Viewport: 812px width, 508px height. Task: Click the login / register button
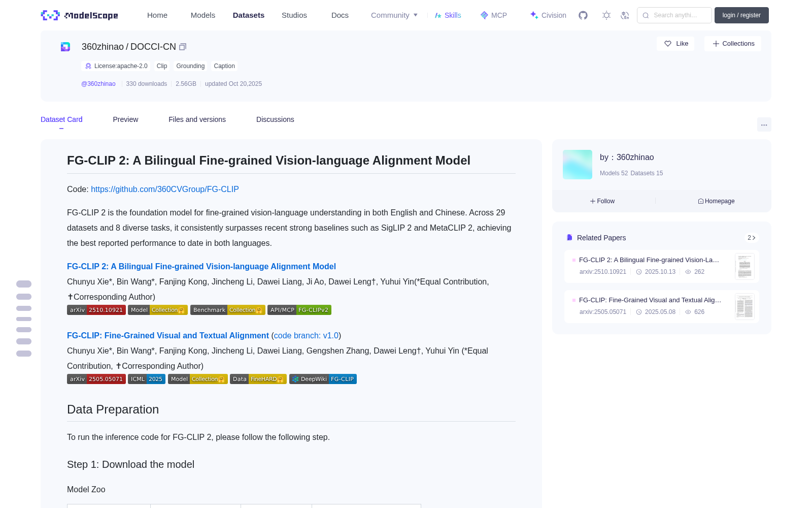pos(741,15)
